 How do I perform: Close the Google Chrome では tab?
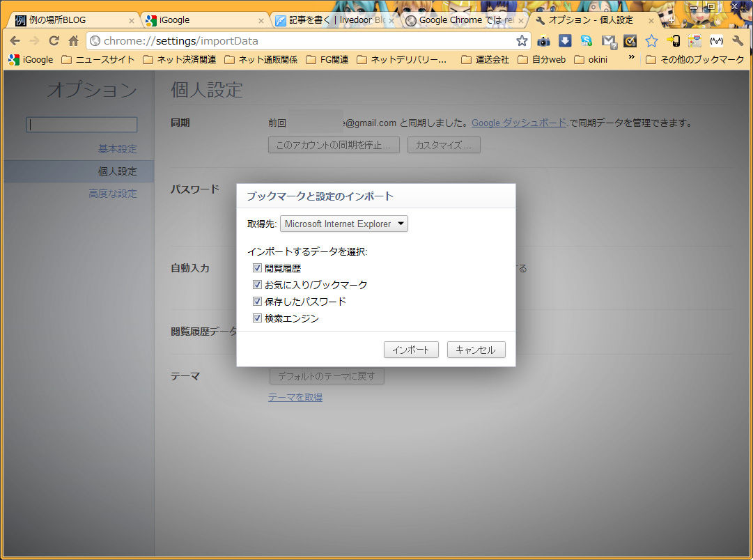click(x=521, y=21)
